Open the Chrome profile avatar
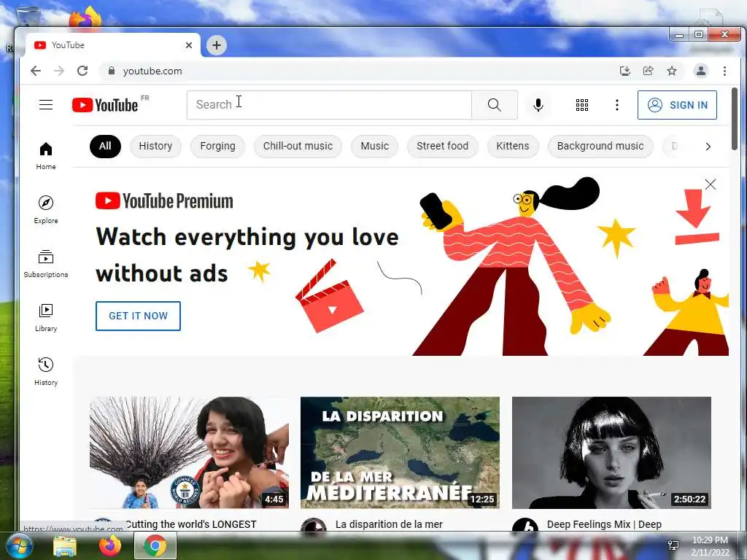This screenshot has width=747, height=560. pos(701,71)
